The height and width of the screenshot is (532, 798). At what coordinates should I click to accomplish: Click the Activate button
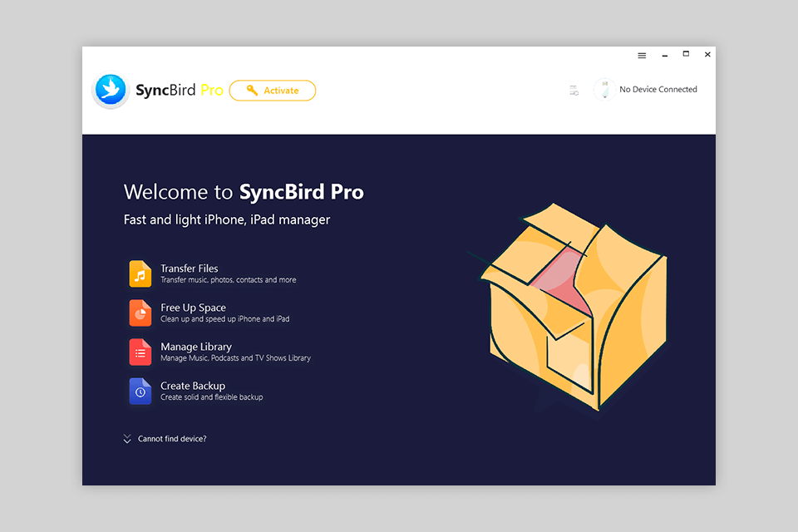point(273,91)
